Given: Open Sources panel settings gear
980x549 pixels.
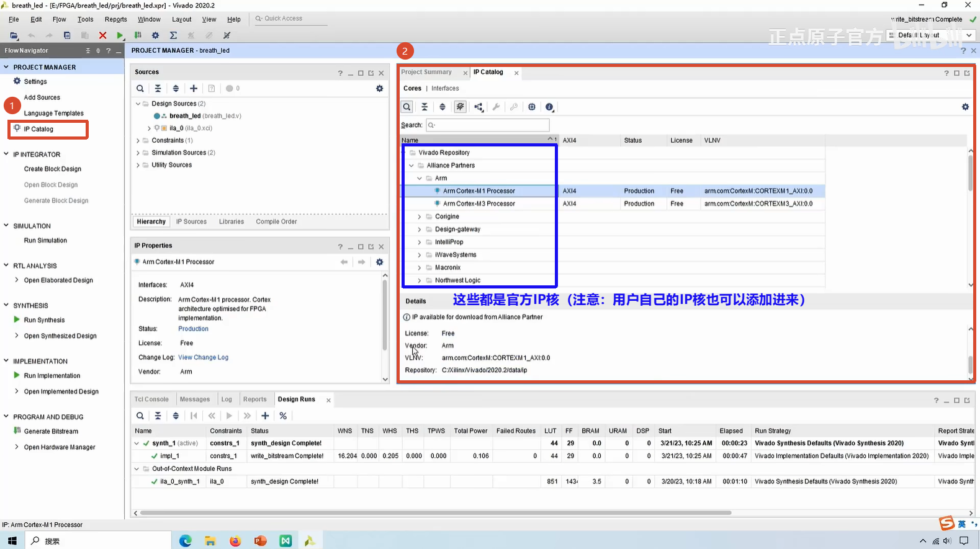Looking at the screenshot, I should pos(380,89).
